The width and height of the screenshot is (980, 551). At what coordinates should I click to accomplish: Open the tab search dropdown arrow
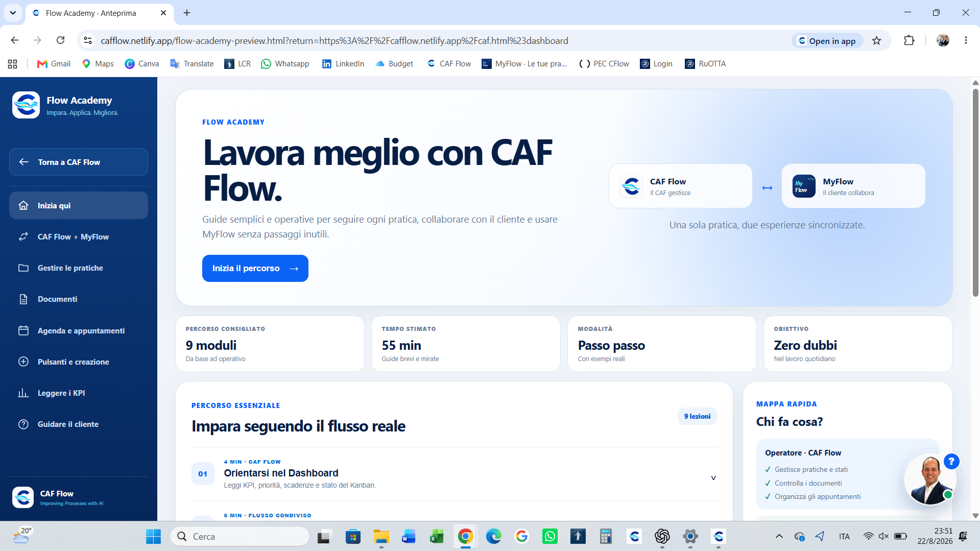[x=13, y=13]
